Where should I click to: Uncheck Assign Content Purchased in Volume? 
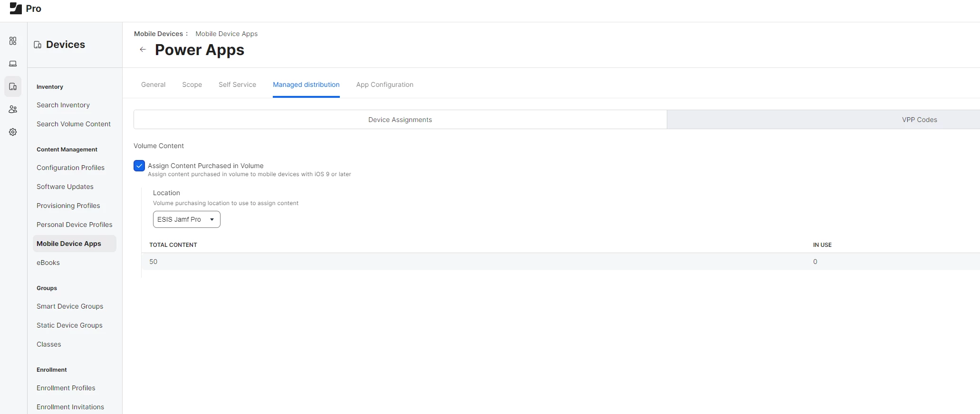[x=139, y=166]
